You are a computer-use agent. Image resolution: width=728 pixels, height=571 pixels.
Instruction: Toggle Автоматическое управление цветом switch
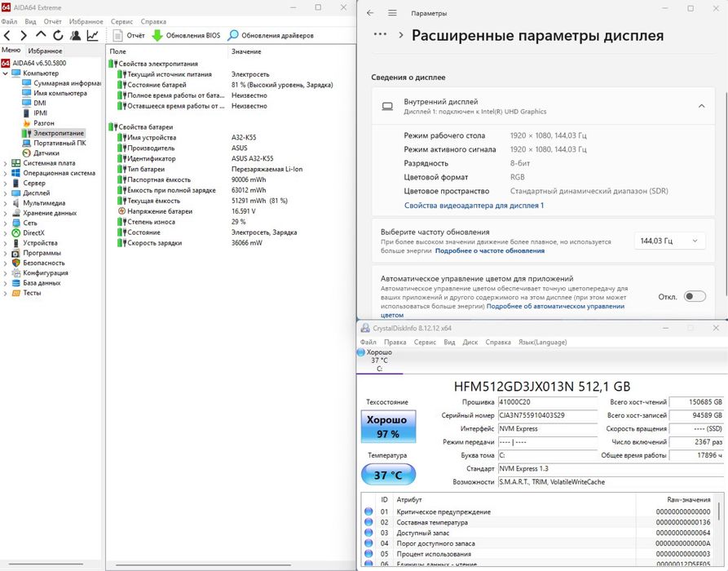pyautogui.click(x=695, y=296)
